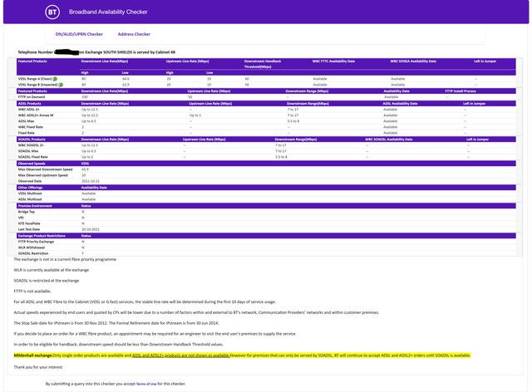Open the DN/ALID/UPRN Checker tab
532x392 pixels.
[x=79, y=34]
